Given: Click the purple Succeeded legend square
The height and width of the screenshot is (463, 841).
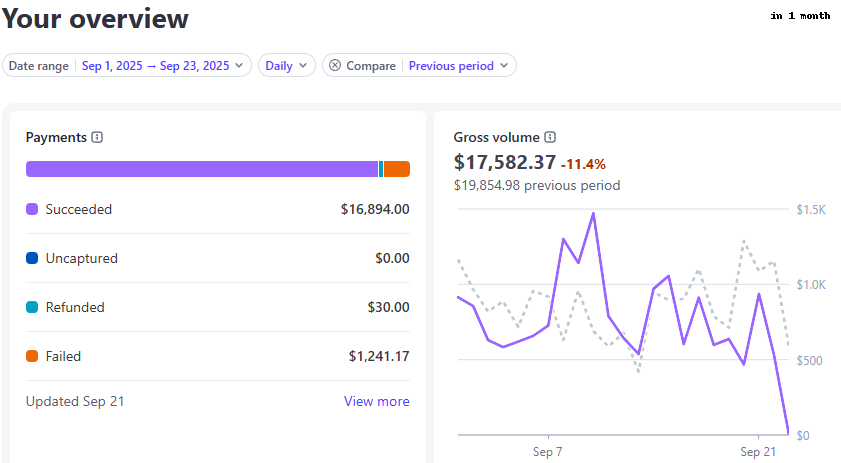Looking at the screenshot, I should 32,210.
